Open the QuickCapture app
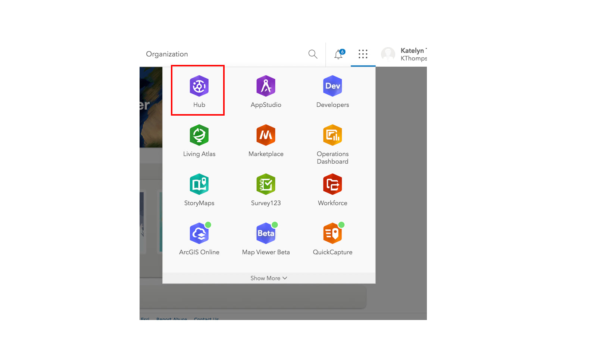Viewport: 606px width, 364px height. [x=332, y=239]
